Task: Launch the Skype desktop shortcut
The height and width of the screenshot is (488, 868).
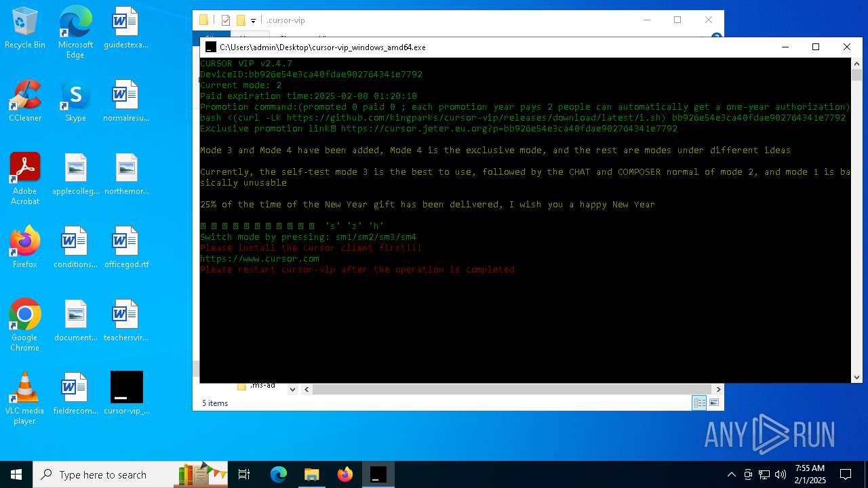Action: [75, 102]
